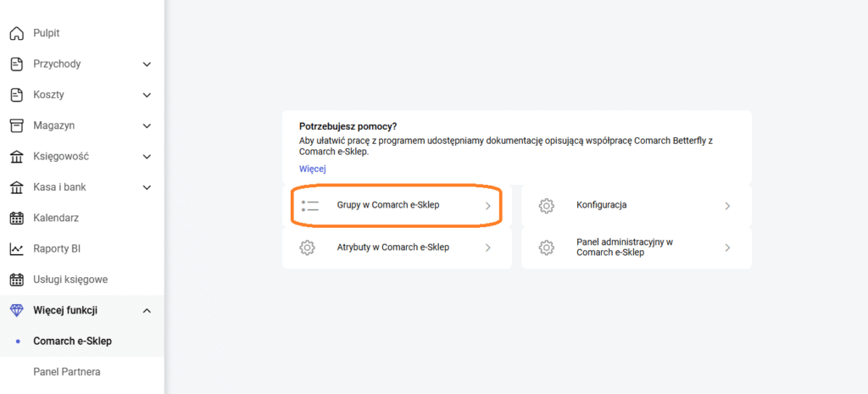Screen dimensions: 868x394
Task: Collapse the Więcej funkcji section
Action: 147,311
